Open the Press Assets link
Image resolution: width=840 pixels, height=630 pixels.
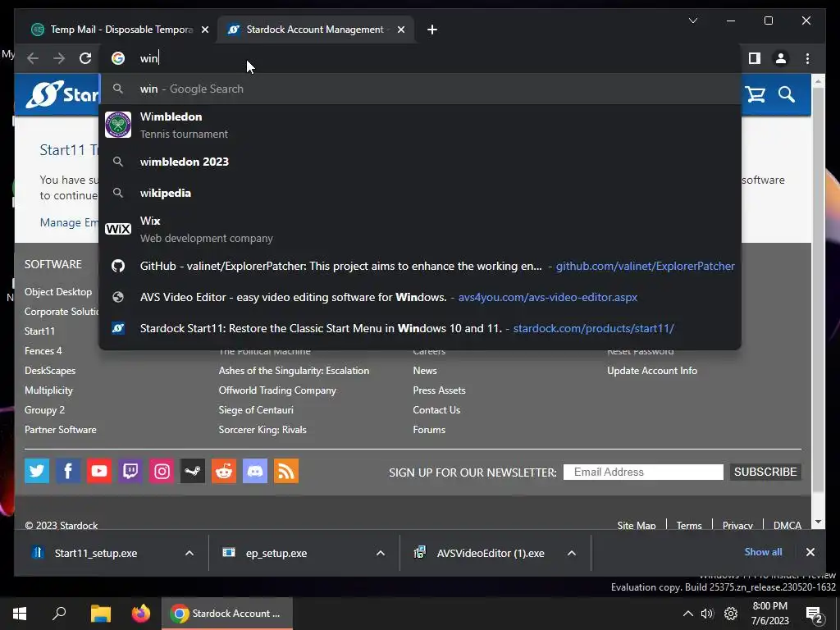(x=440, y=390)
